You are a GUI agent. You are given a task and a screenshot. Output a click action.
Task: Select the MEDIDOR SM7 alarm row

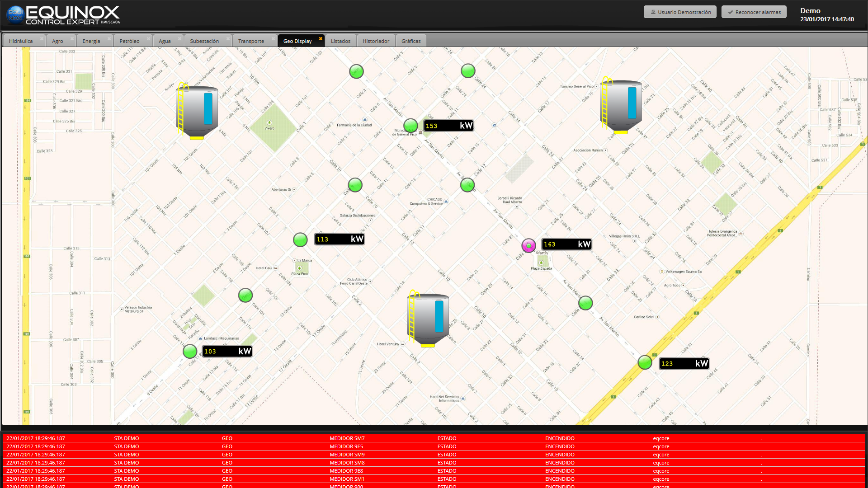click(434, 438)
